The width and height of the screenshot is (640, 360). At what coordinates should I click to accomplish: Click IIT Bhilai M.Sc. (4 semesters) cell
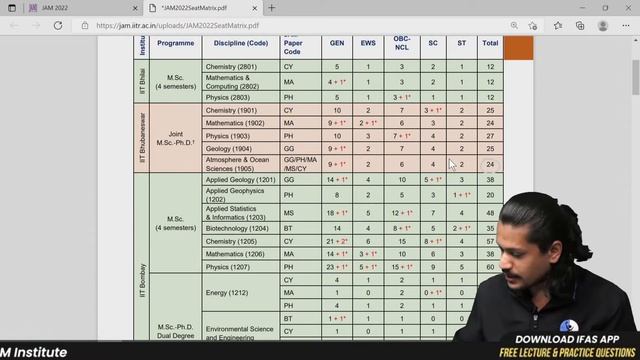coord(176,82)
